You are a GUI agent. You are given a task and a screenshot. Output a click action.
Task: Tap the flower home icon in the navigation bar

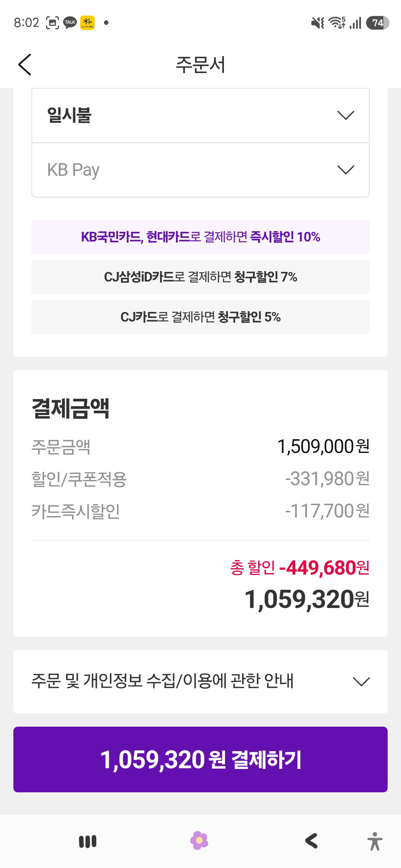199,841
